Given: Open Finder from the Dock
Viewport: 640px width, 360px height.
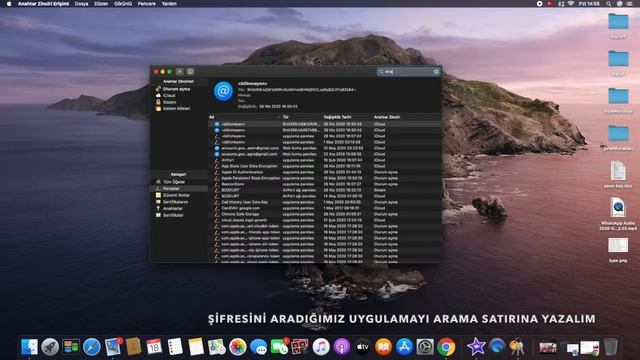Looking at the screenshot, I should point(29,347).
